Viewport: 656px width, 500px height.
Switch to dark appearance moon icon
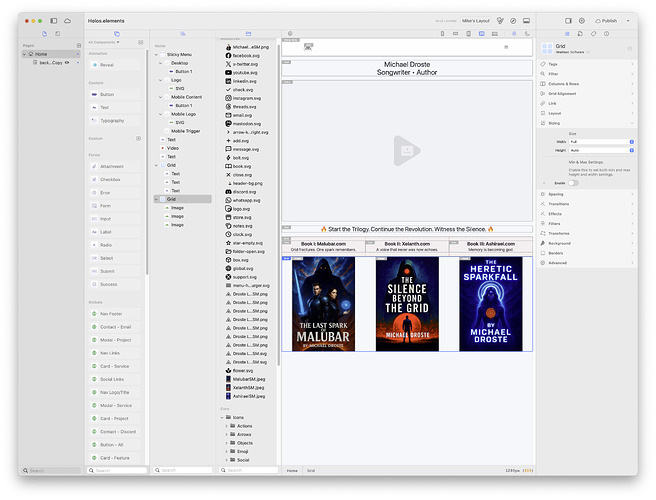[x=527, y=33]
